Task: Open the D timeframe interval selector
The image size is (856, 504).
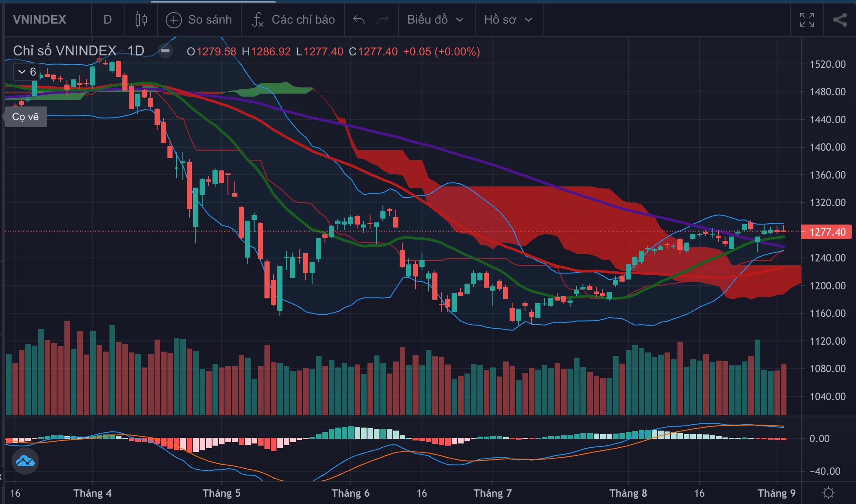Action: [107, 20]
